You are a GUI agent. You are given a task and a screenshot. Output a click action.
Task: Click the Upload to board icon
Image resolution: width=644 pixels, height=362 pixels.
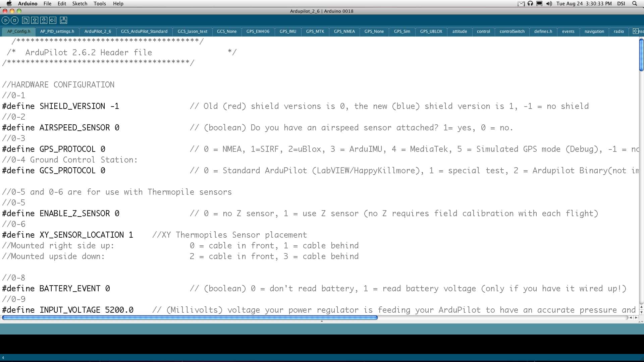53,20
